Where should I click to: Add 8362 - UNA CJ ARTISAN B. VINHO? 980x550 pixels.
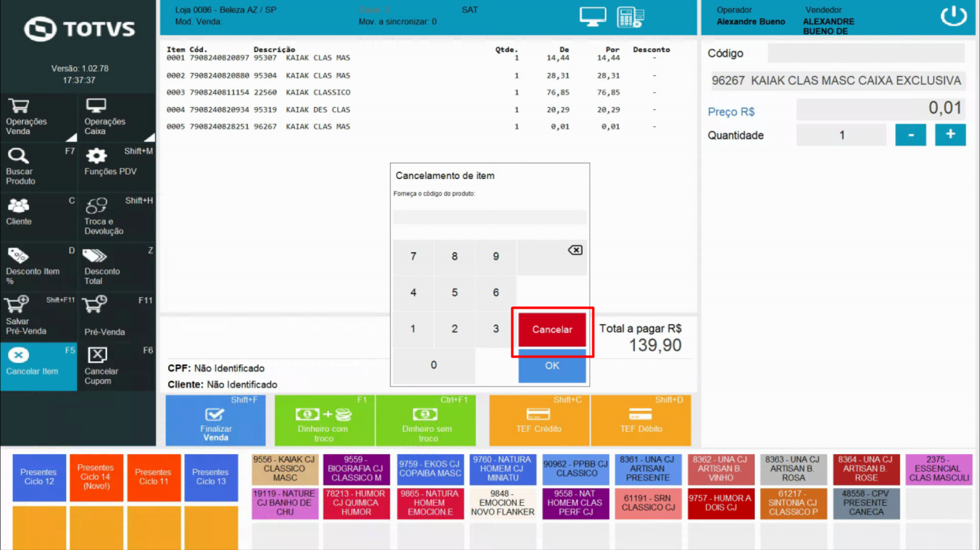point(721,470)
